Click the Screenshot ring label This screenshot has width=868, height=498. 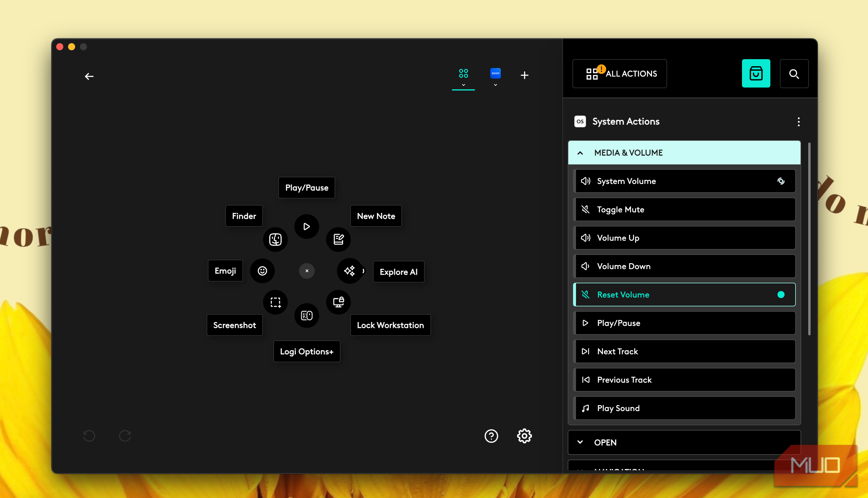pos(234,325)
